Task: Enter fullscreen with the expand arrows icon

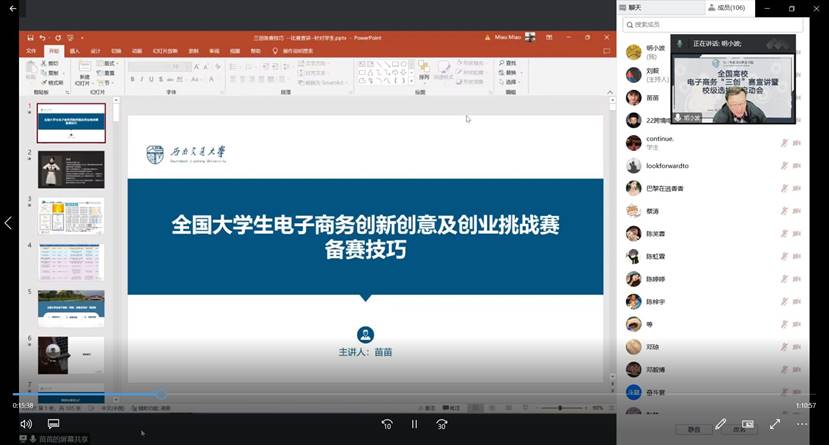Action: [x=774, y=424]
